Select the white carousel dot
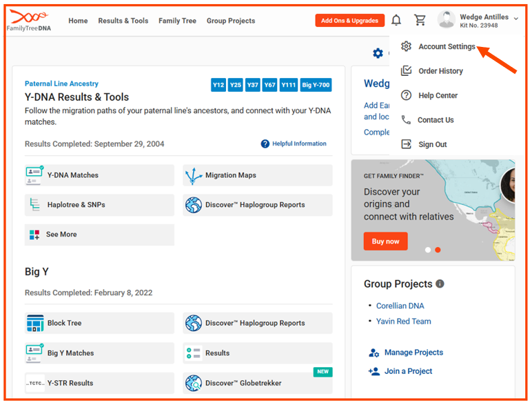 [x=428, y=250]
